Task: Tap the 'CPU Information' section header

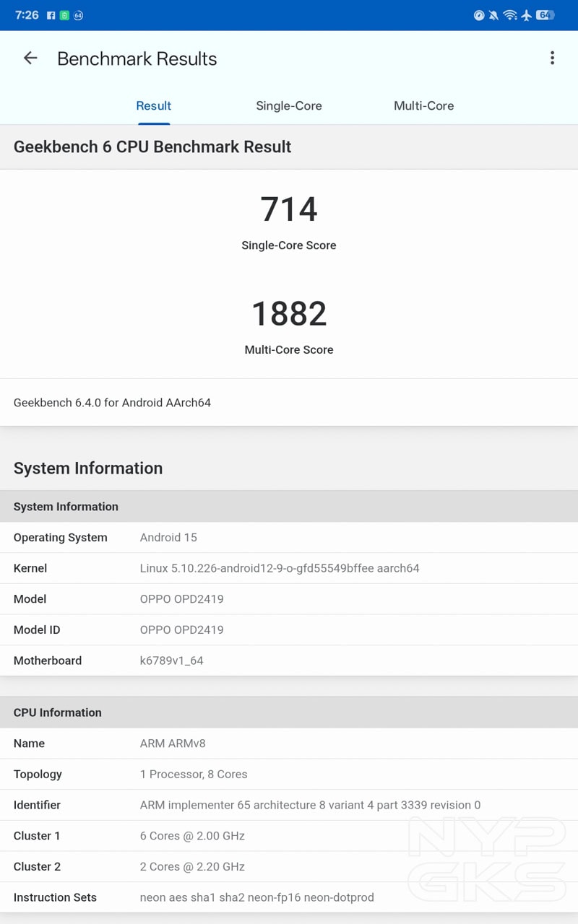Action: click(x=58, y=712)
